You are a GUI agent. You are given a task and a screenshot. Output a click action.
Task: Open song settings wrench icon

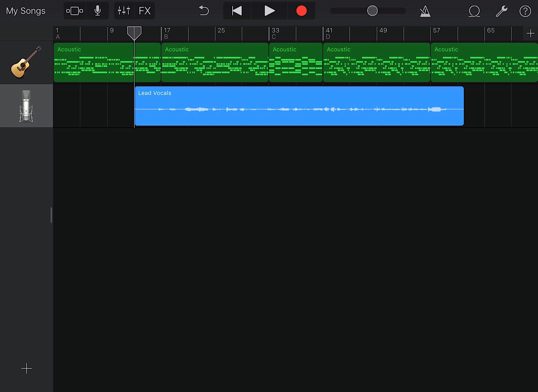click(x=502, y=11)
